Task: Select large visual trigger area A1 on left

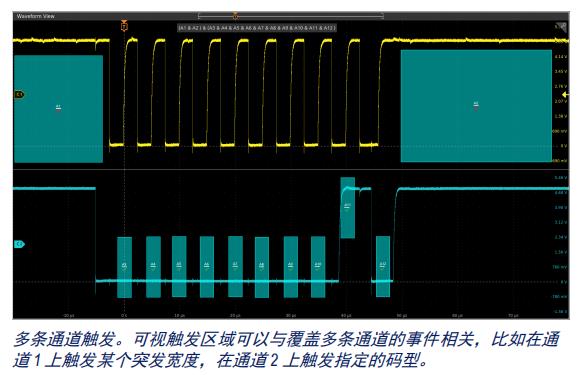Action: click(58, 109)
